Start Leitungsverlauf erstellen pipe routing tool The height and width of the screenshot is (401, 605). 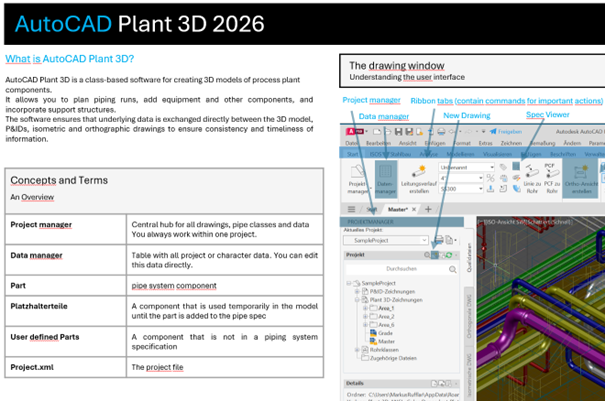(x=419, y=179)
